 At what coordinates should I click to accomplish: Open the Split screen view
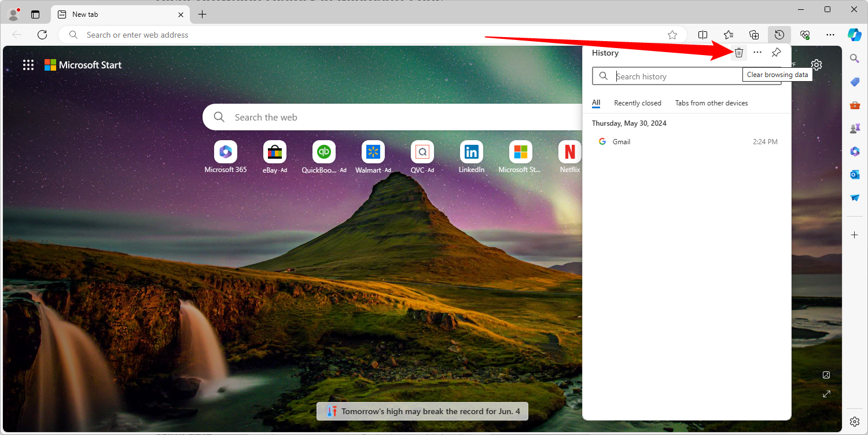703,34
